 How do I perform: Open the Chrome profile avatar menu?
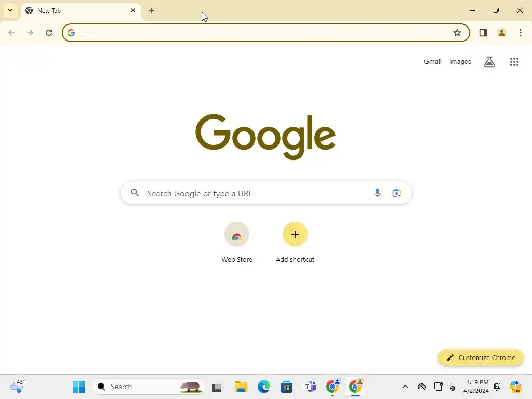tap(502, 33)
